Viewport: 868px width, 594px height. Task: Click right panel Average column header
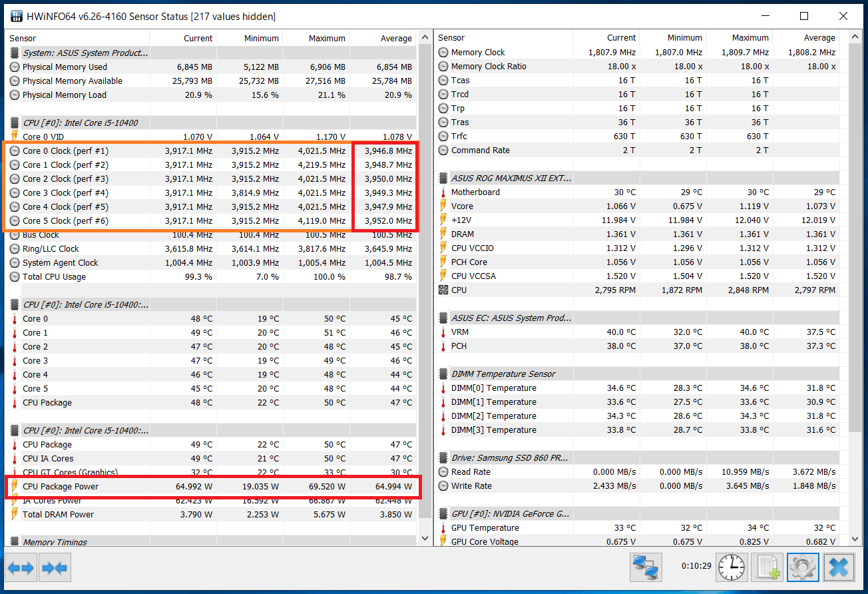tap(806, 38)
